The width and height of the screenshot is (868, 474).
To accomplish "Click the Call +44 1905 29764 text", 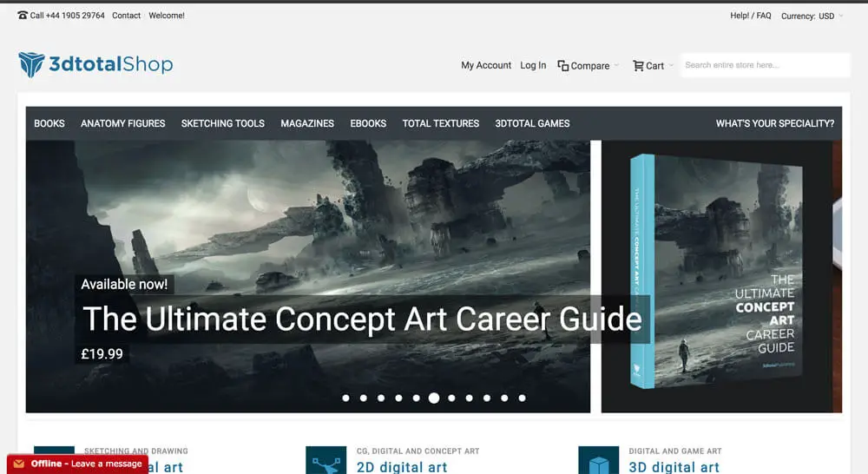I will pos(67,16).
